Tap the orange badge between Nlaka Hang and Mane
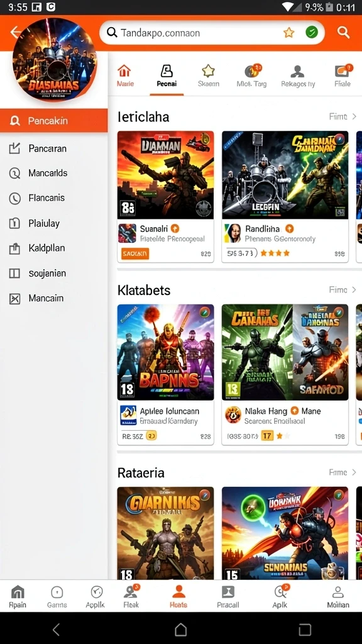The width and height of the screenshot is (362, 644). pos(294,411)
